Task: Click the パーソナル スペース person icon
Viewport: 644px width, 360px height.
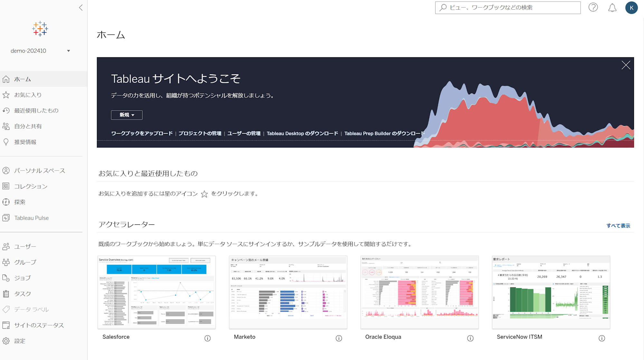Action: tap(6, 171)
